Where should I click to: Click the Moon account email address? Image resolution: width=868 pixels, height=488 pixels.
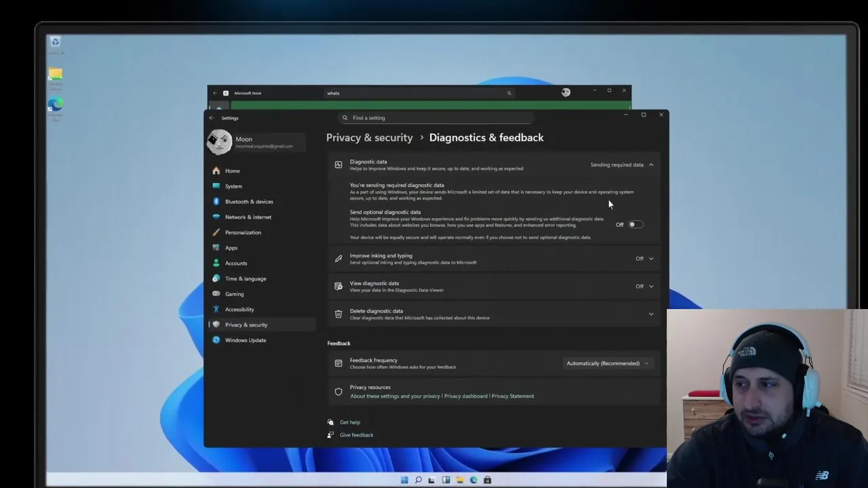pyautogui.click(x=264, y=146)
